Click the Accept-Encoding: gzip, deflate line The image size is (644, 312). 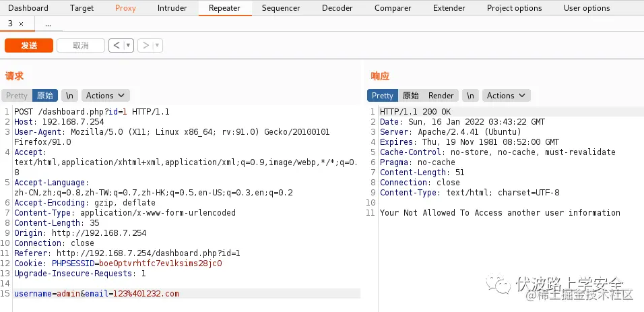[85, 203]
